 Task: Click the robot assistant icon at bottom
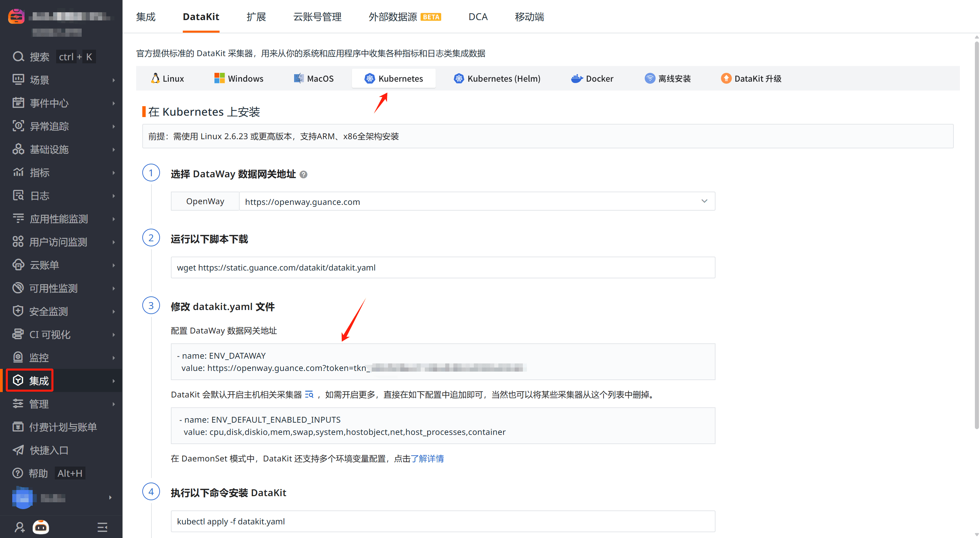(x=41, y=527)
